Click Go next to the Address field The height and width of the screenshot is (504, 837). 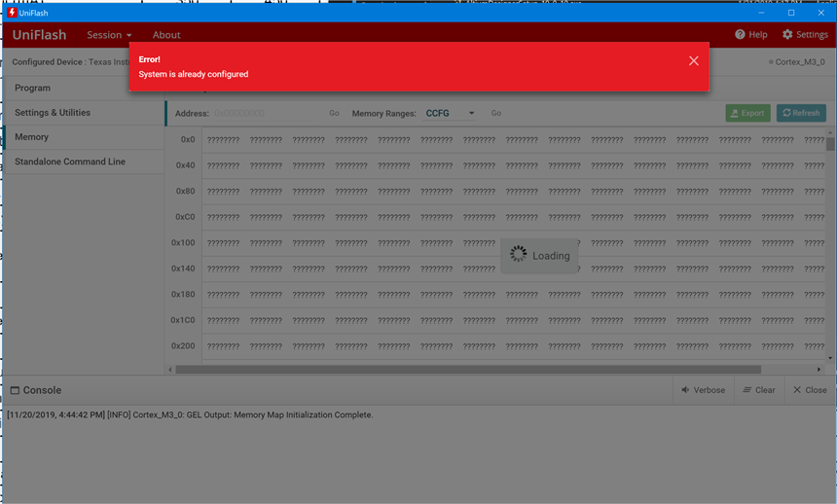334,113
